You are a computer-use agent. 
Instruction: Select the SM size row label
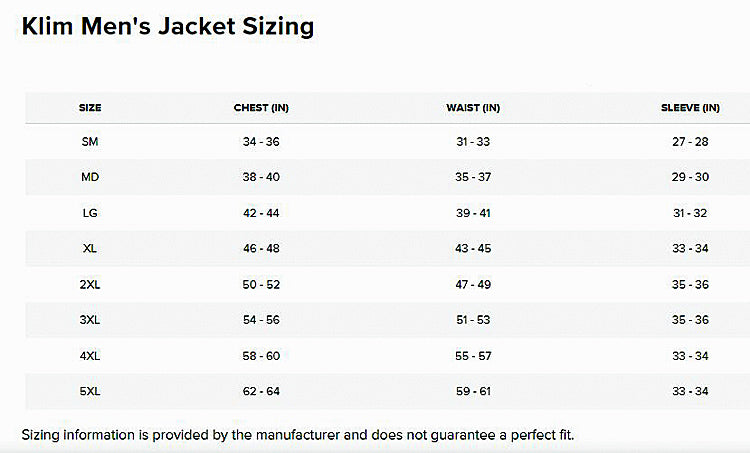click(x=90, y=142)
